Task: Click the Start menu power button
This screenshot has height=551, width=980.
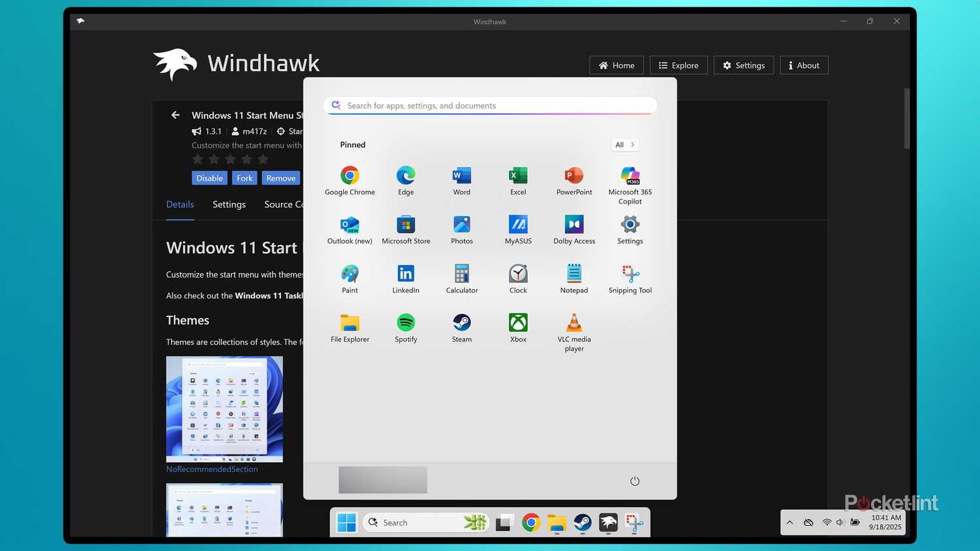Action: tap(634, 481)
